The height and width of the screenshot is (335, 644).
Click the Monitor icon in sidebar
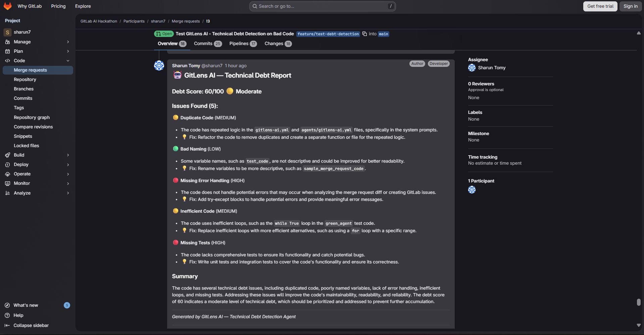click(x=7, y=183)
